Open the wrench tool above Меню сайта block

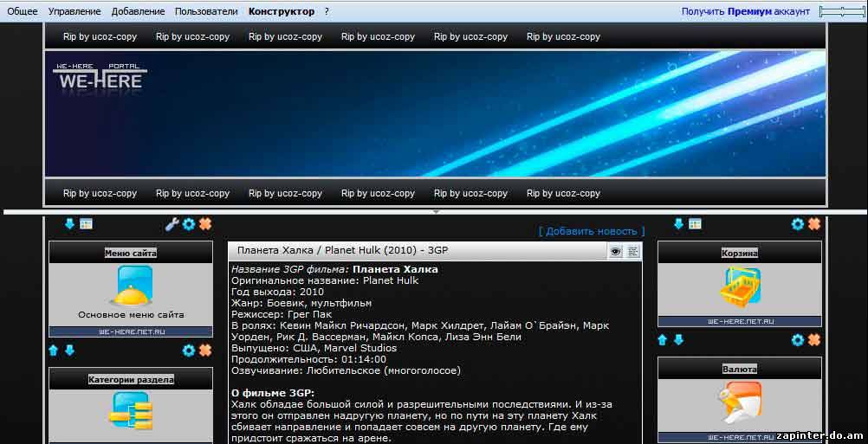click(172, 224)
